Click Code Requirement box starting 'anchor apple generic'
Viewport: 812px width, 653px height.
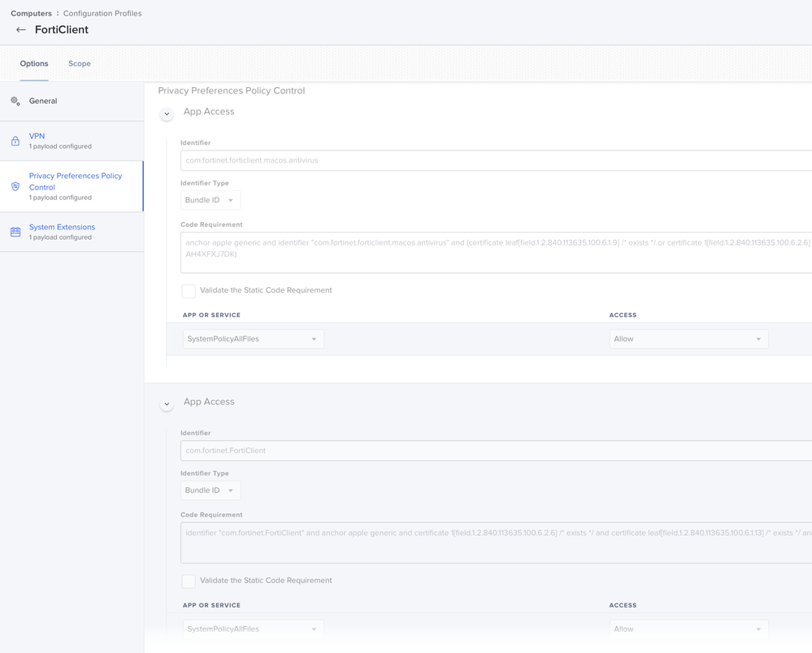[x=496, y=252]
